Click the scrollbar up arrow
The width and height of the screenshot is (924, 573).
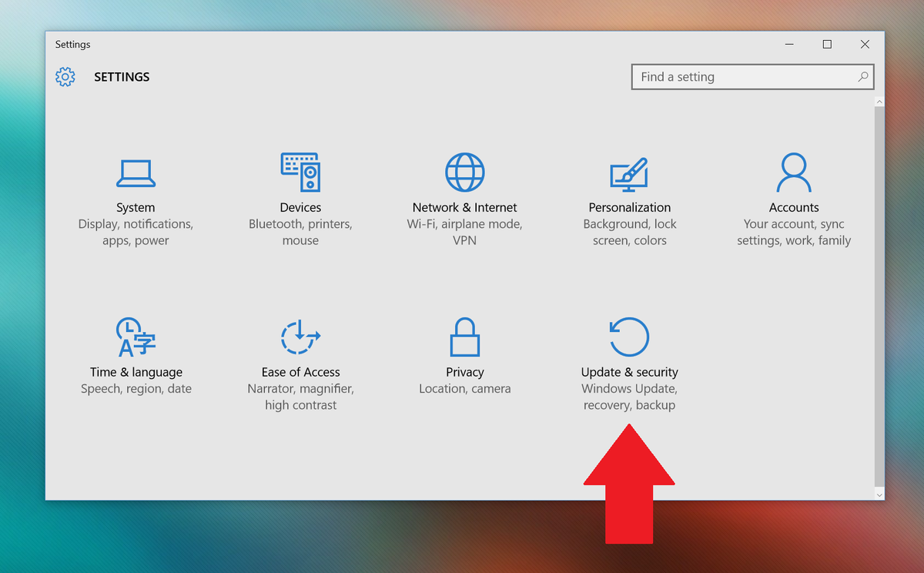(879, 101)
